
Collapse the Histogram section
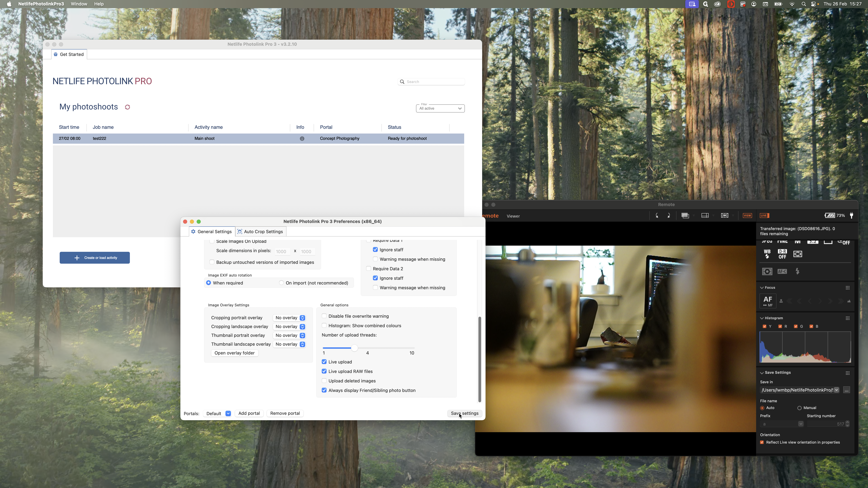(x=762, y=318)
